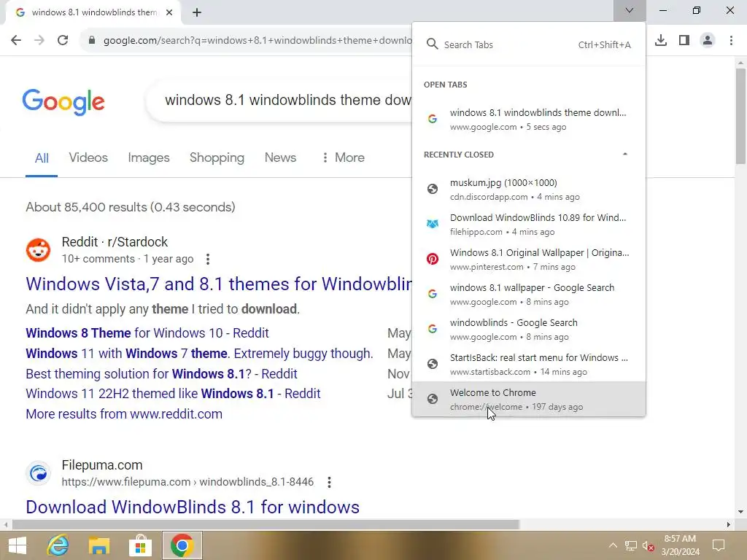Open the Chrome downloads icon

[661, 40]
